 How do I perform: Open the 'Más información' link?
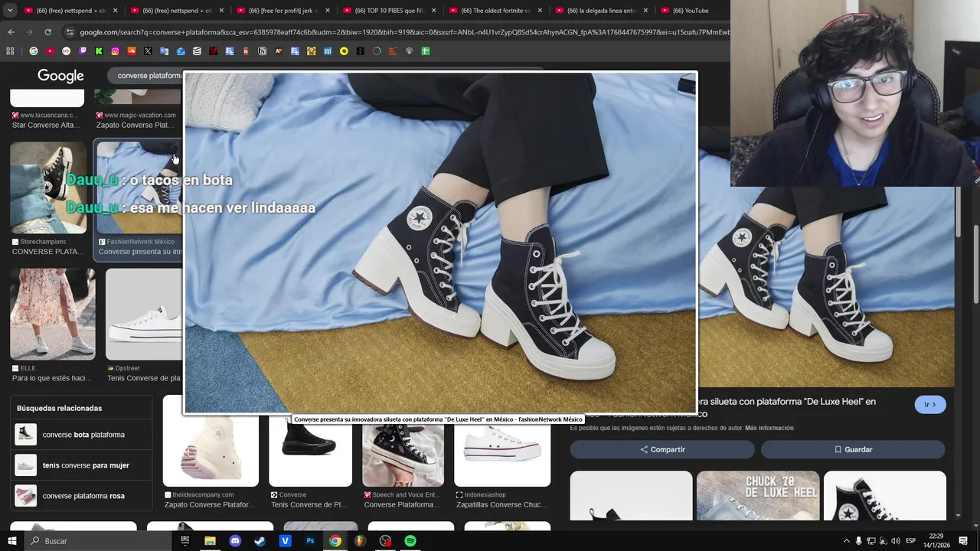point(769,428)
